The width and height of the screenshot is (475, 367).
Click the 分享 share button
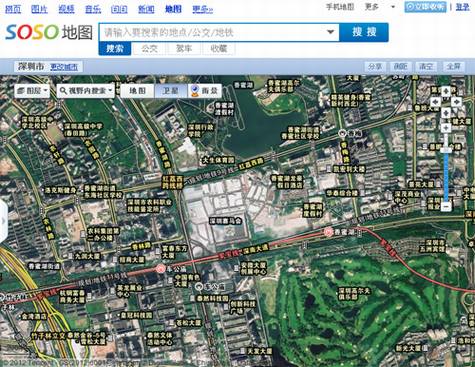point(375,67)
